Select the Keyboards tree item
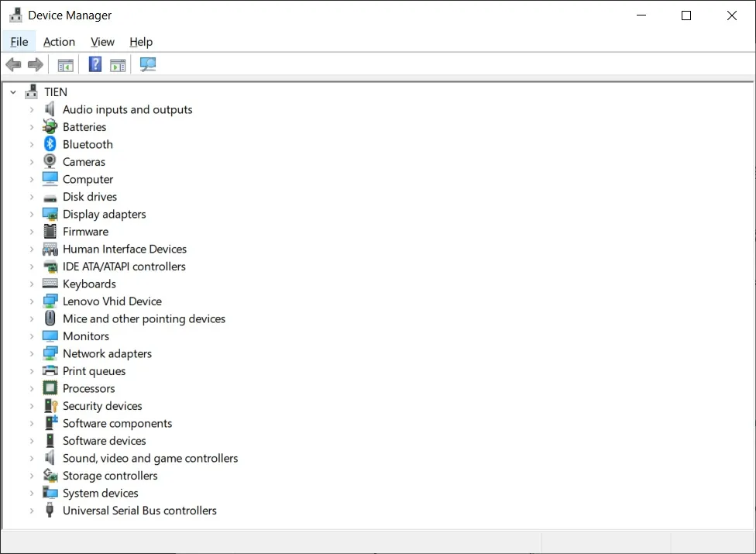756x554 pixels. pos(89,284)
